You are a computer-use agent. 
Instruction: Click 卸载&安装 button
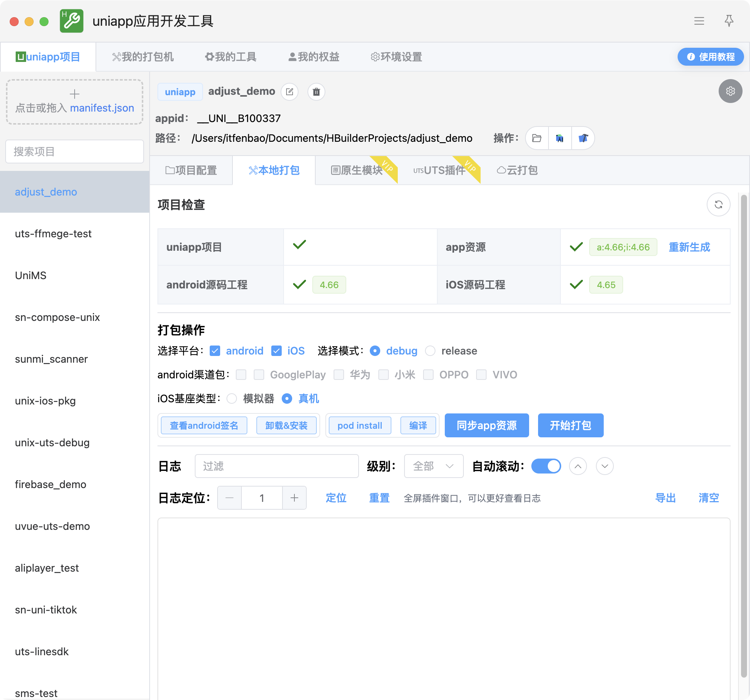(x=286, y=426)
